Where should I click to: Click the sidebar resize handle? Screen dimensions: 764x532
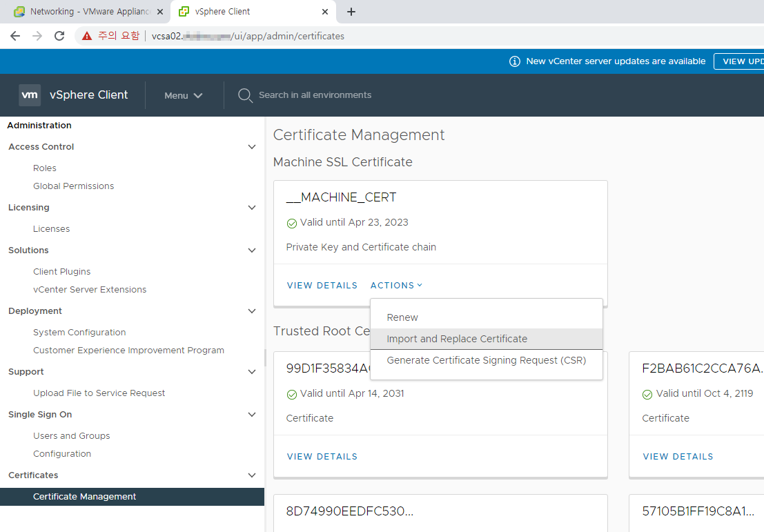[265, 357]
